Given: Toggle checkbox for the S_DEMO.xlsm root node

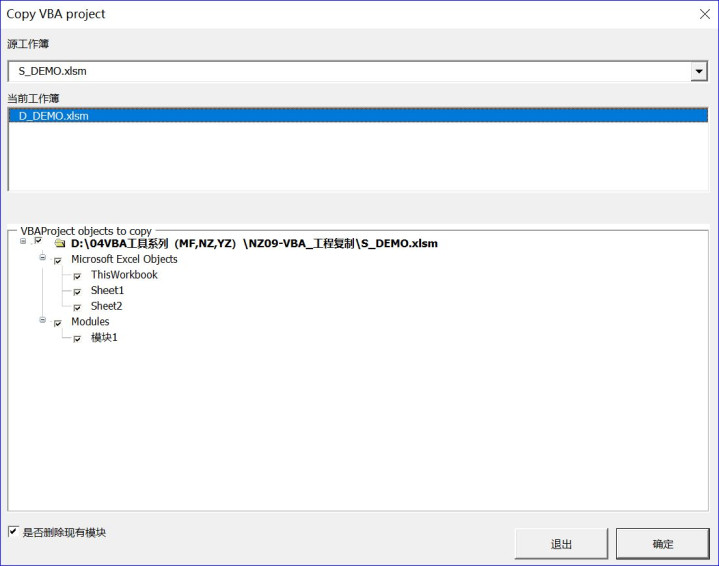Looking at the screenshot, I should 38,241.
